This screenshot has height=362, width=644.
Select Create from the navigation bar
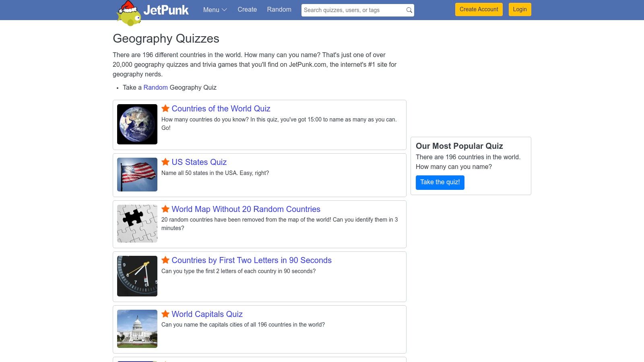[247, 9]
